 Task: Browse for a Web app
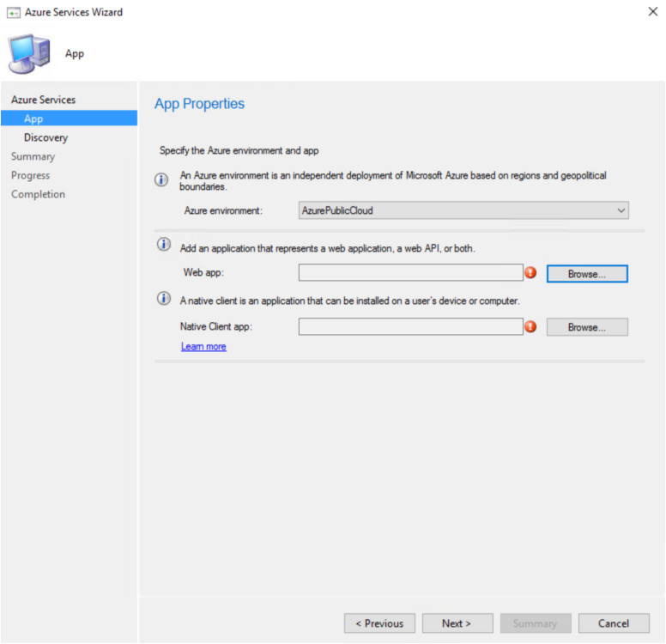click(587, 274)
